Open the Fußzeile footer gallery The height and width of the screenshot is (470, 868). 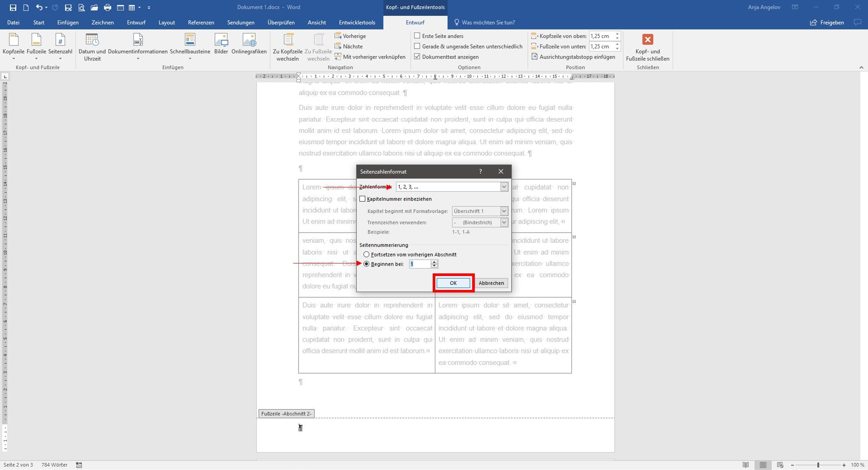[x=36, y=47]
